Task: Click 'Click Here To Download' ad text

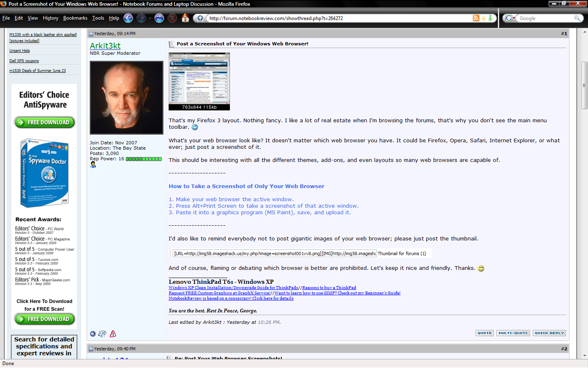Action: [x=45, y=301]
